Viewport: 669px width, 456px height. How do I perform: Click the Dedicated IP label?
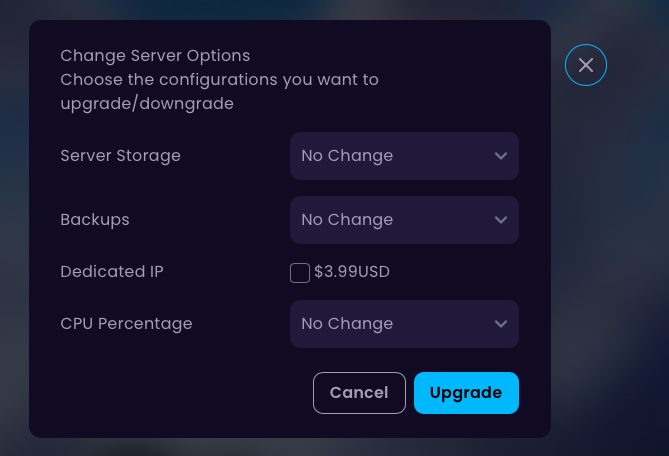pyautogui.click(x=112, y=272)
